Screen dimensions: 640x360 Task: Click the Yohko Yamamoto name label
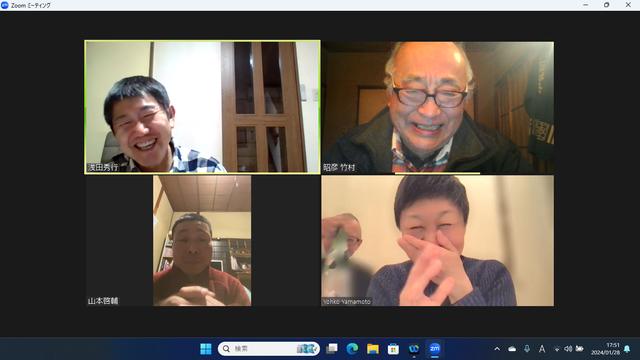347,302
